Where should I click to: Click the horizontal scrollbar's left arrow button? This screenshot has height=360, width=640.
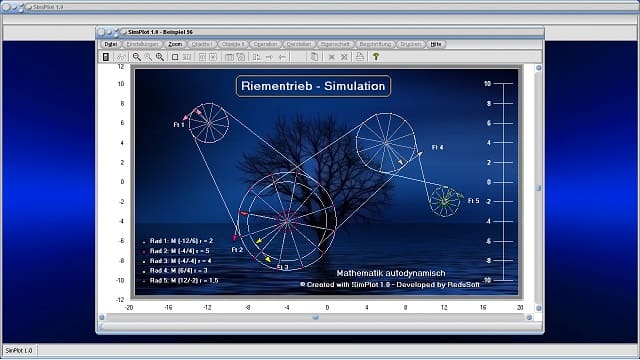(102, 317)
